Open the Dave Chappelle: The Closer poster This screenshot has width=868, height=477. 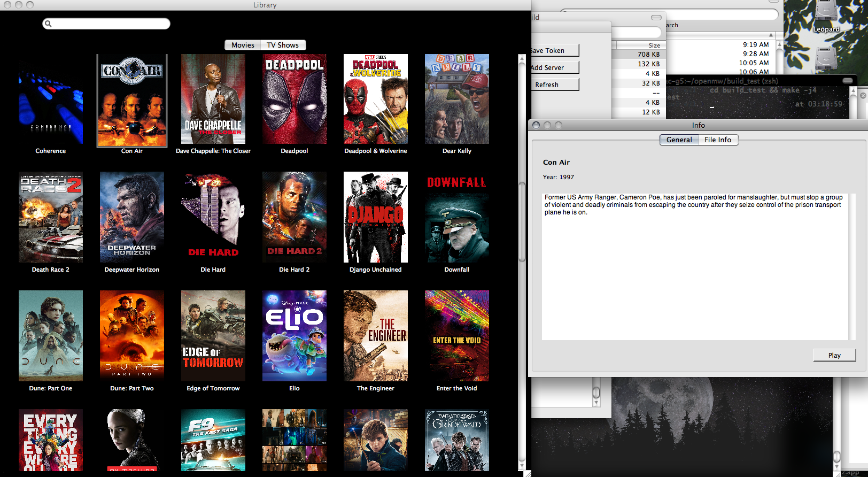(x=213, y=99)
